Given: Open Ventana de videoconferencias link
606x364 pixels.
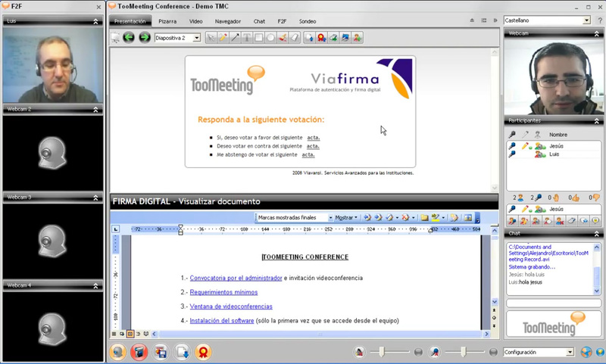Looking at the screenshot, I should tap(231, 306).
